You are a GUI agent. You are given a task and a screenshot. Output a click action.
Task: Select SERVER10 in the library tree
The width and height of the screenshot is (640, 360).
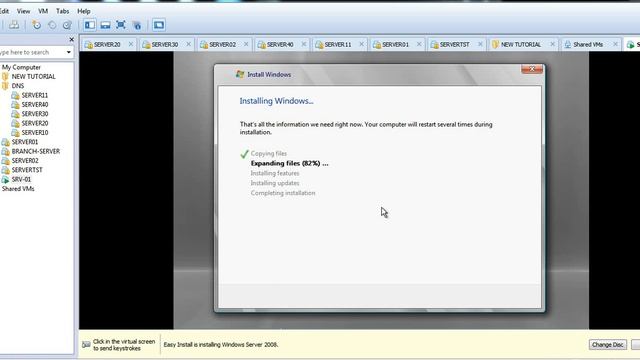coord(35,133)
